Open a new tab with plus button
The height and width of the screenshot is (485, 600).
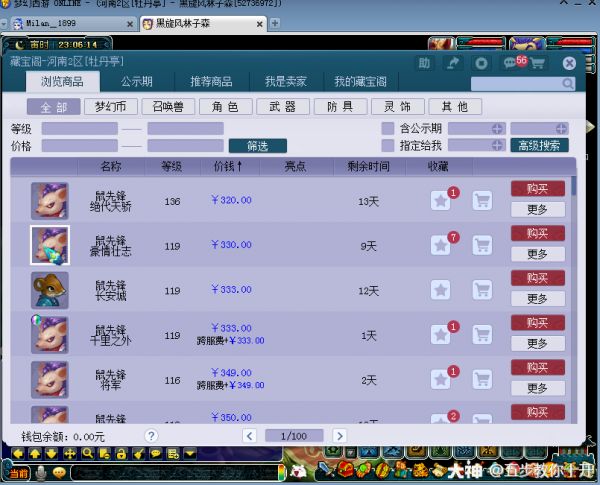coord(274,23)
